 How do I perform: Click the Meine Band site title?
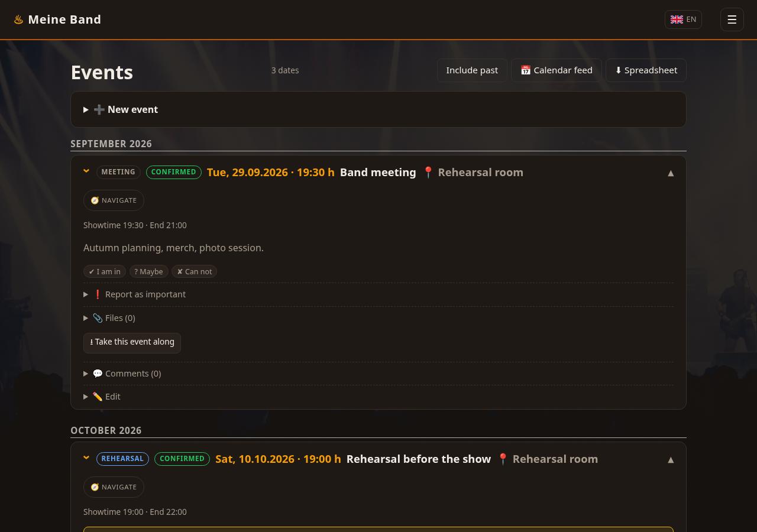coord(64,20)
